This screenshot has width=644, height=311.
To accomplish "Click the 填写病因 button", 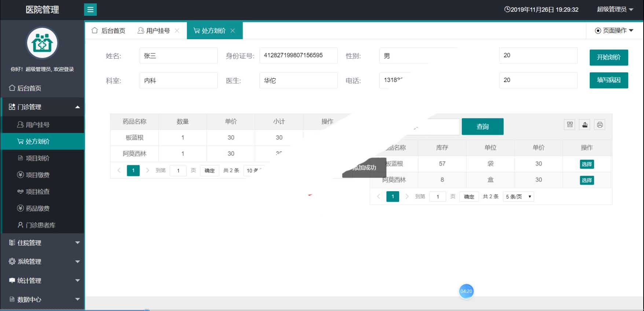I will [608, 80].
